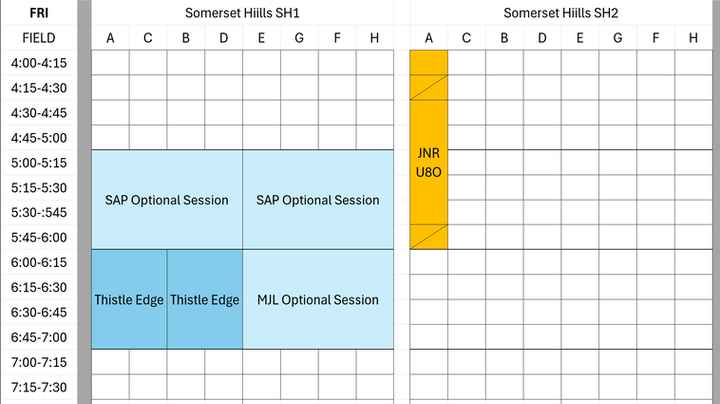Click the 6:45-7:00 time slot label

(x=39, y=337)
